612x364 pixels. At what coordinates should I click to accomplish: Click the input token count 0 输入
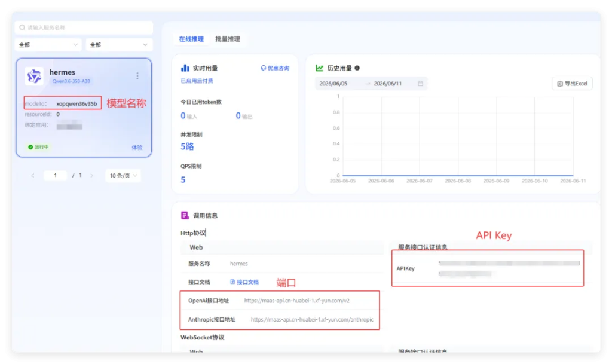tap(189, 116)
